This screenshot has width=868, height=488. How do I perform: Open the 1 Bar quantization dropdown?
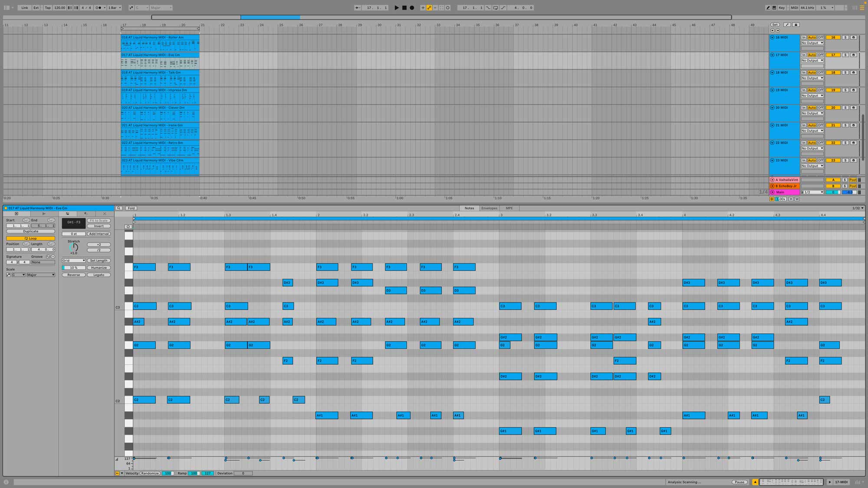click(115, 8)
